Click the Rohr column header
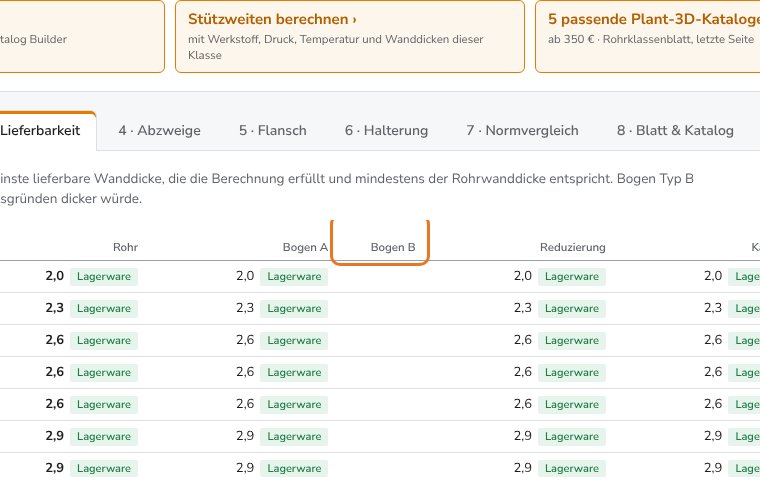The height and width of the screenshot is (480, 760). point(126,247)
